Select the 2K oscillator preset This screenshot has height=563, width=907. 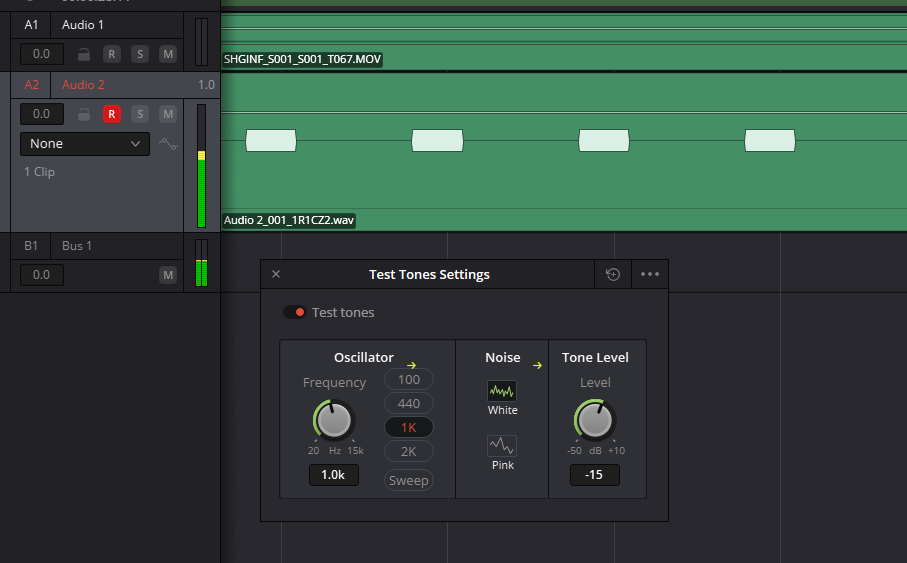point(409,451)
